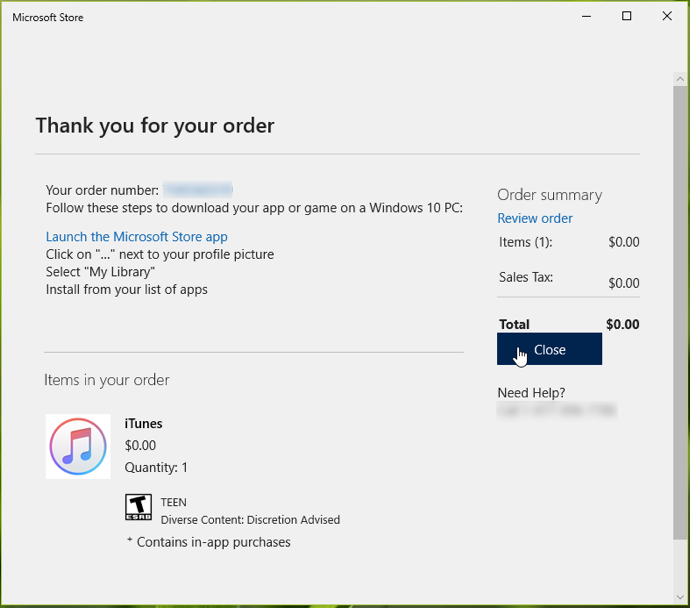Image resolution: width=690 pixels, height=608 pixels.
Task: Click Contains in-app purchases text
Action: pyautogui.click(x=213, y=542)
